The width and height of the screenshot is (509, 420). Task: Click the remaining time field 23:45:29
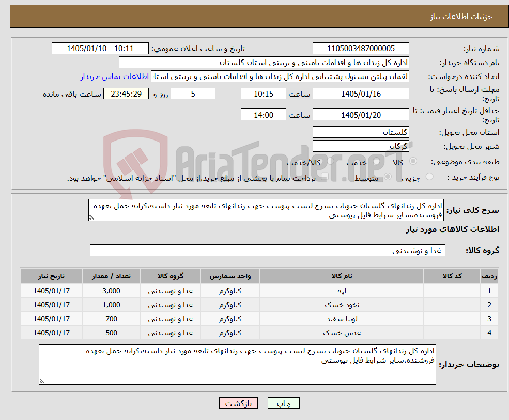(x=126, y=94)
